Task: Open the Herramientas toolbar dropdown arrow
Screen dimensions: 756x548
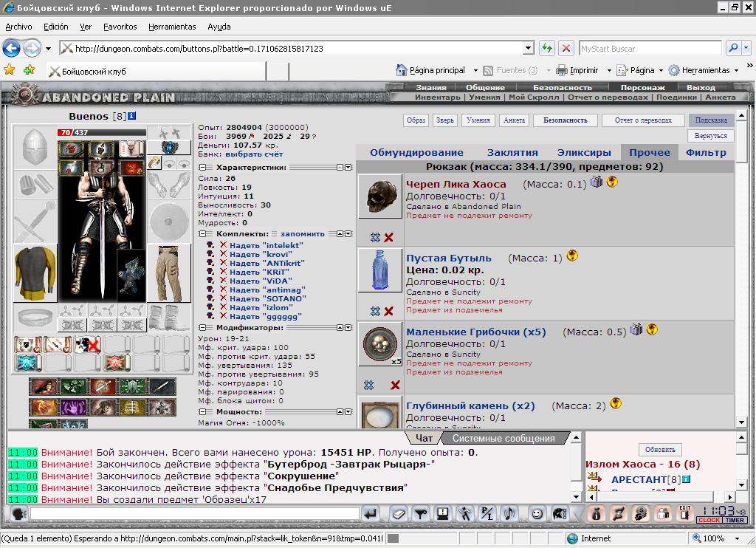Action: click(x=736, y=70)
